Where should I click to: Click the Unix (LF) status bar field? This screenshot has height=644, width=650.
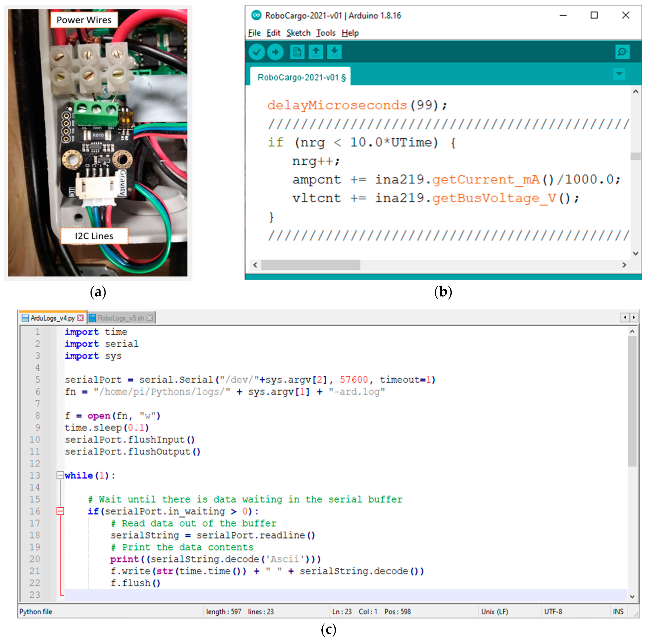point(494,611)
